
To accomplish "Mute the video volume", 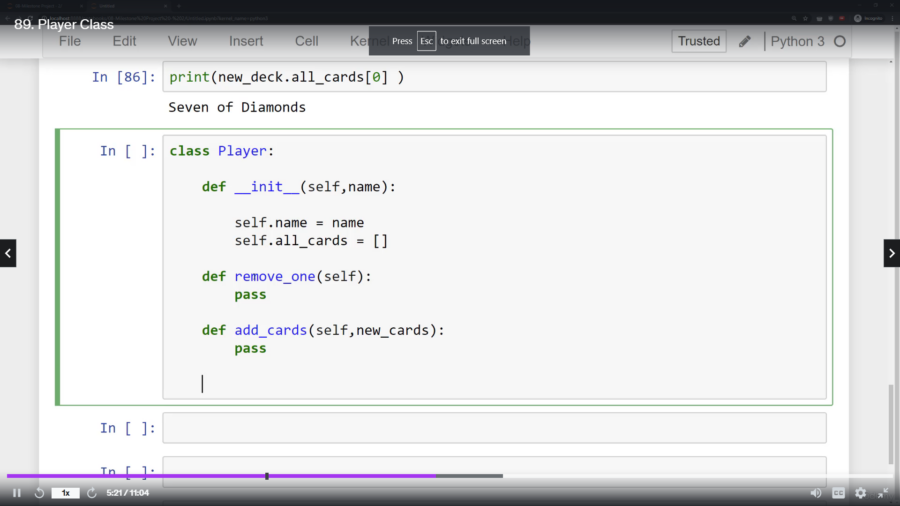I will (x=816, y=493).
